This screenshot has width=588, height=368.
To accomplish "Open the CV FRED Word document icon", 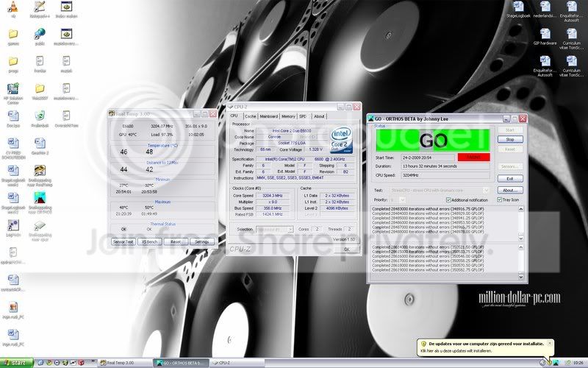I will (x=13, y=143).
